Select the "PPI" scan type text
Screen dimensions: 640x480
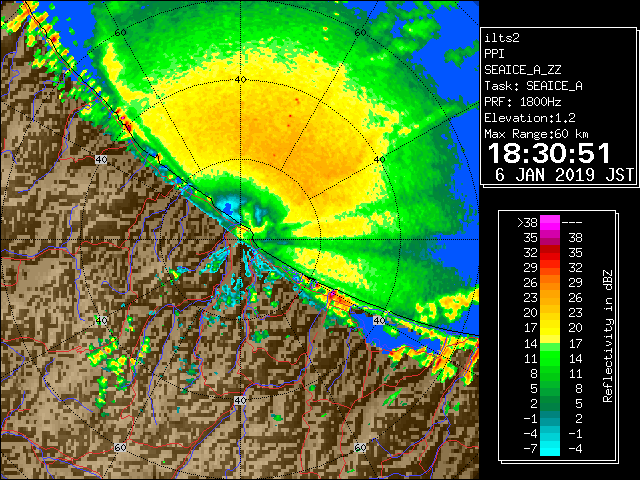[x=494, y=54]
